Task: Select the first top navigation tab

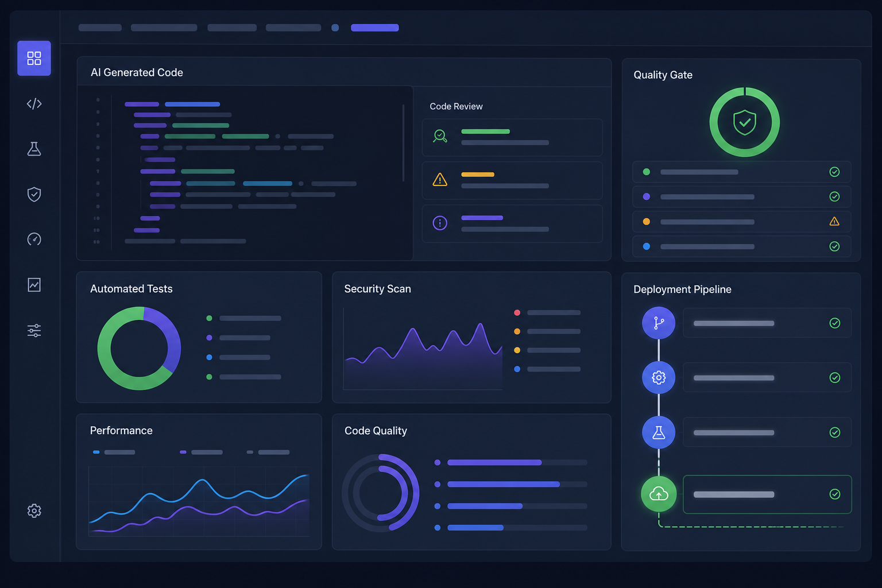Action: pos(100,28)
